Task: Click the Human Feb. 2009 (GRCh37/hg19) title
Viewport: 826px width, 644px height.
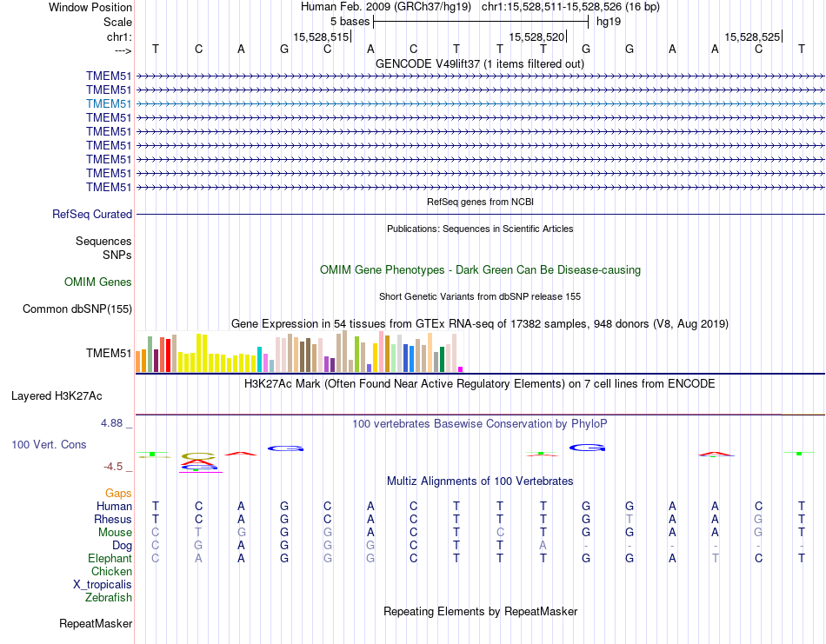Action: [387, 7]
